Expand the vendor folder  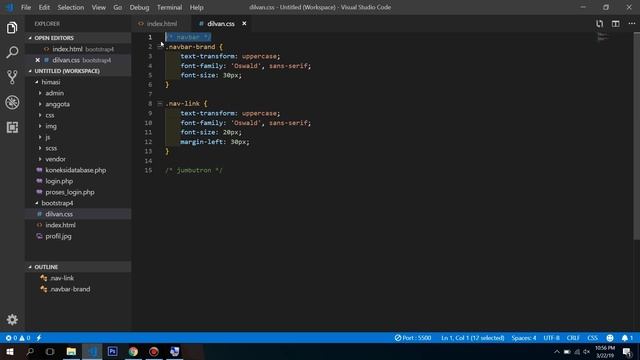40,159
